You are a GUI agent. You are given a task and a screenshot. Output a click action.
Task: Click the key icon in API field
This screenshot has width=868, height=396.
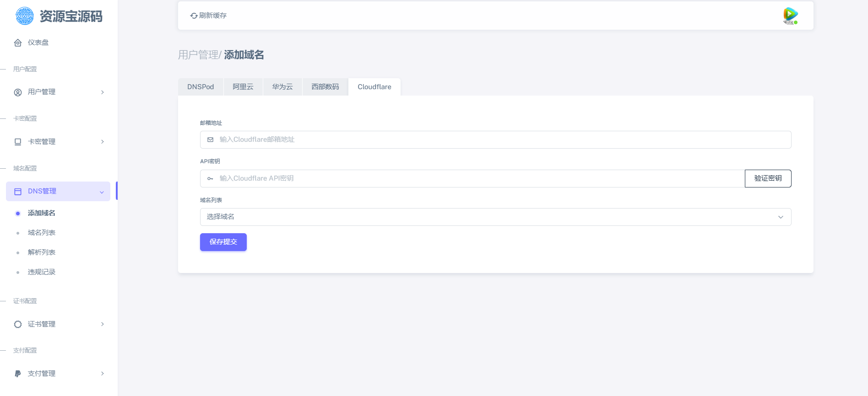point(211,178)
